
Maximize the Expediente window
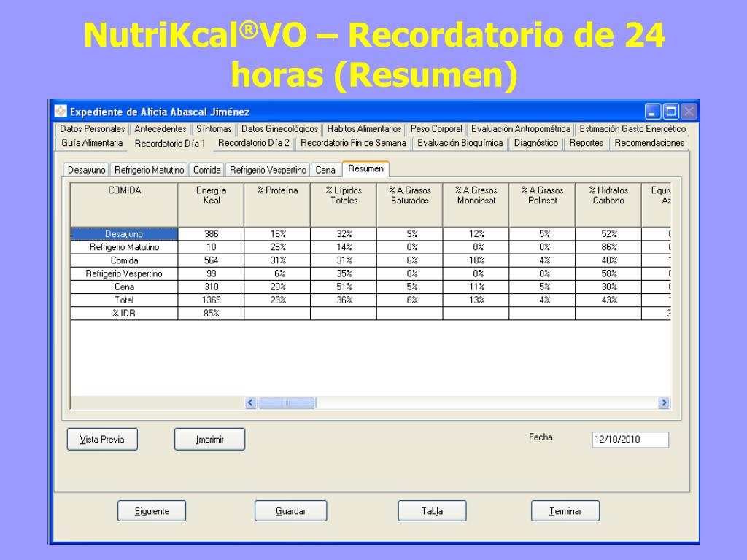coord(671,112)
